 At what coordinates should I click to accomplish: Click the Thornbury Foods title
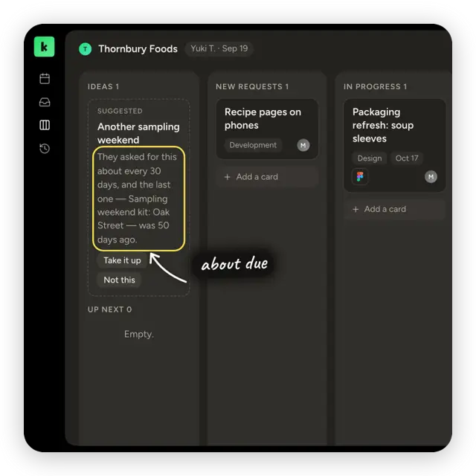tap(138, 49)
